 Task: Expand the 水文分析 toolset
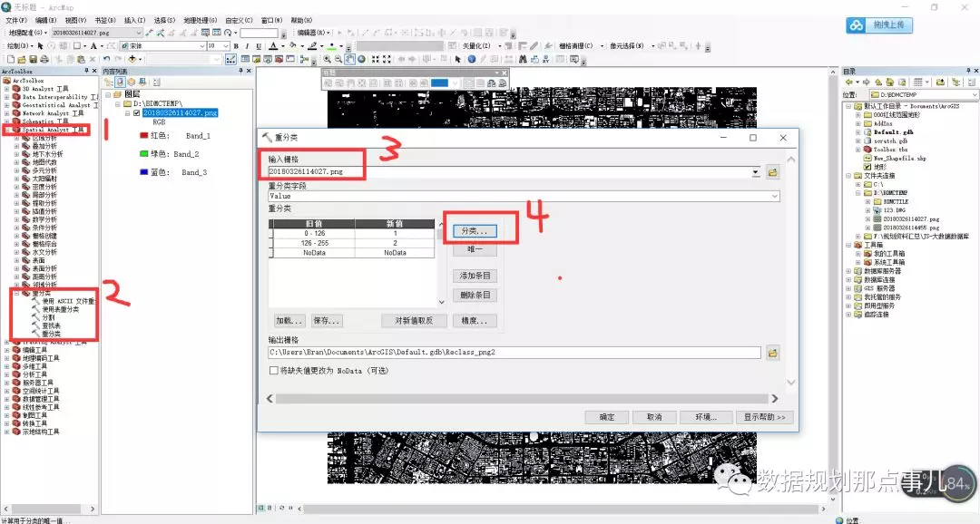(17, 252)
